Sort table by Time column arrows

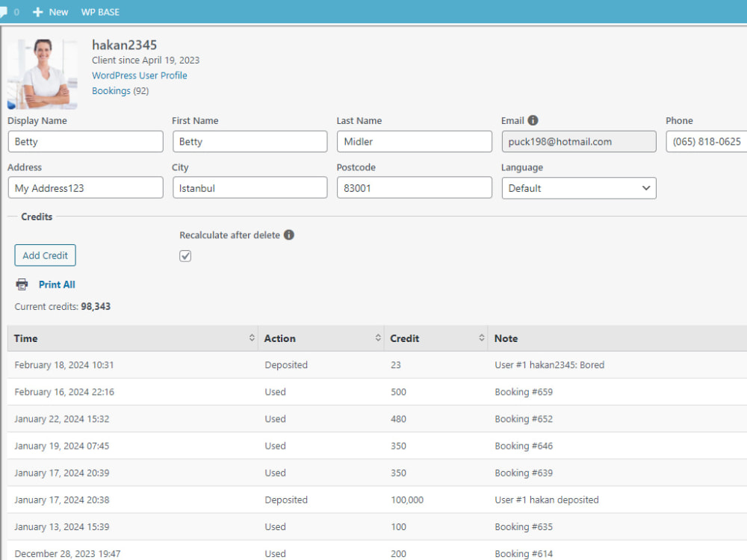[x=252, y=338]
